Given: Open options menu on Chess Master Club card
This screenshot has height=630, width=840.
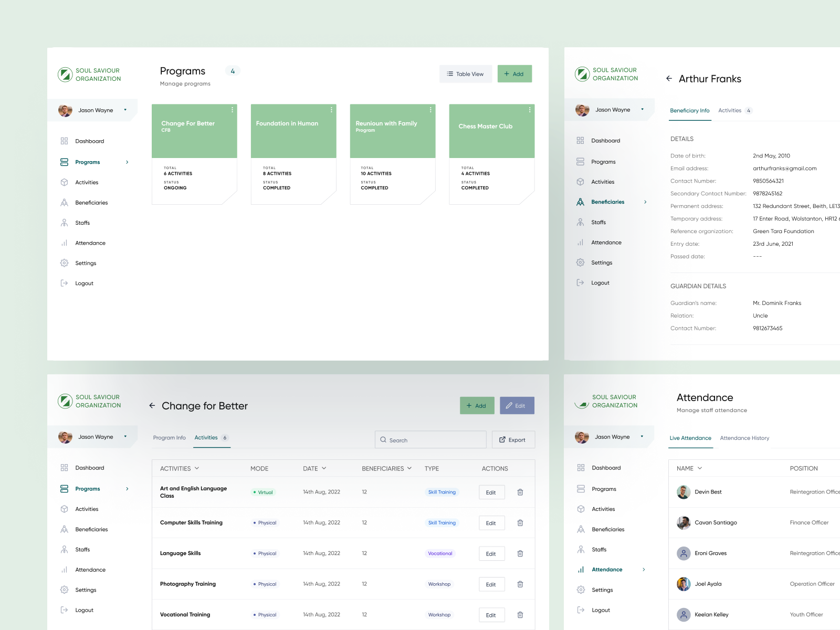Looking at the screenshot, I should click(x=529, y=110).
